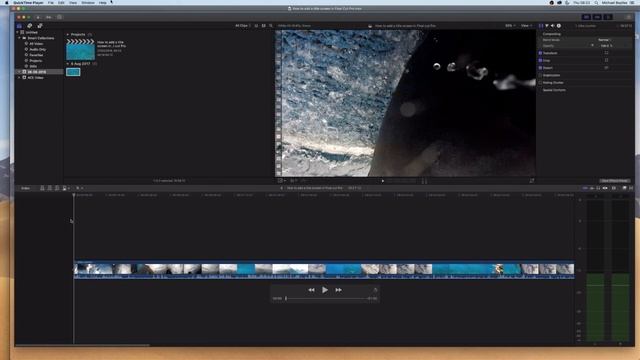Open the Transitions browser icon
Screen dimensions: 640x360
(x=631, y=188)
